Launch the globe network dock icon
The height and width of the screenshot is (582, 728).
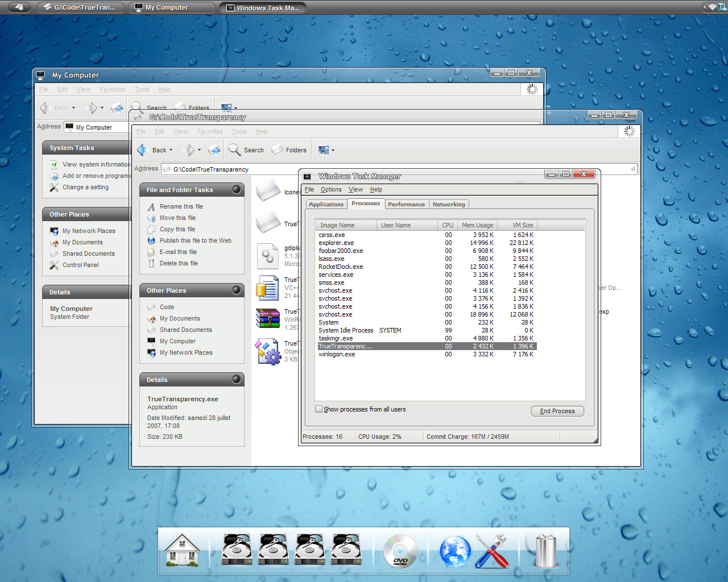[x=454, y=551]
